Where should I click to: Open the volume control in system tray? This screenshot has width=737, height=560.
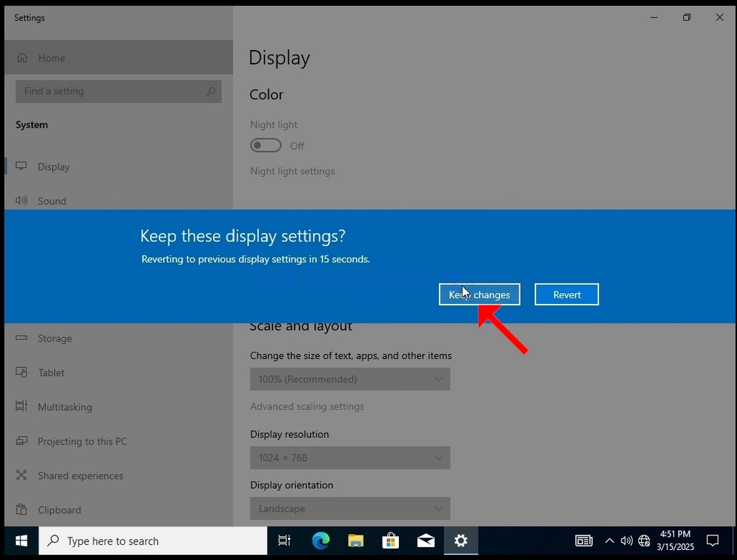click(x=626, y=540)
